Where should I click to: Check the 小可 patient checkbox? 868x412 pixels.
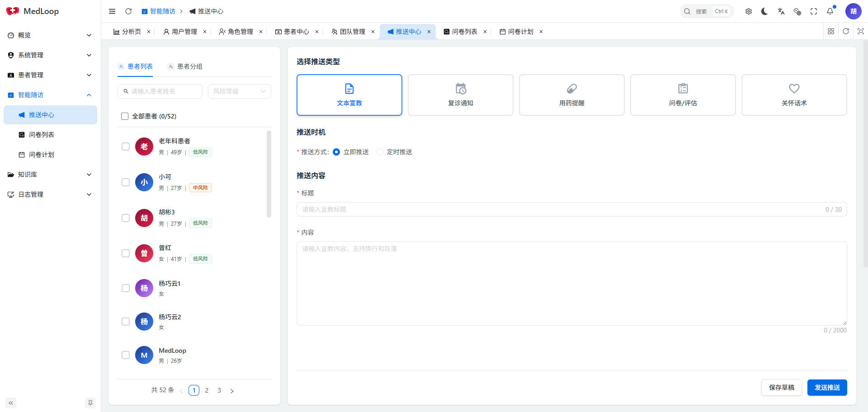[x=126, y=182]
